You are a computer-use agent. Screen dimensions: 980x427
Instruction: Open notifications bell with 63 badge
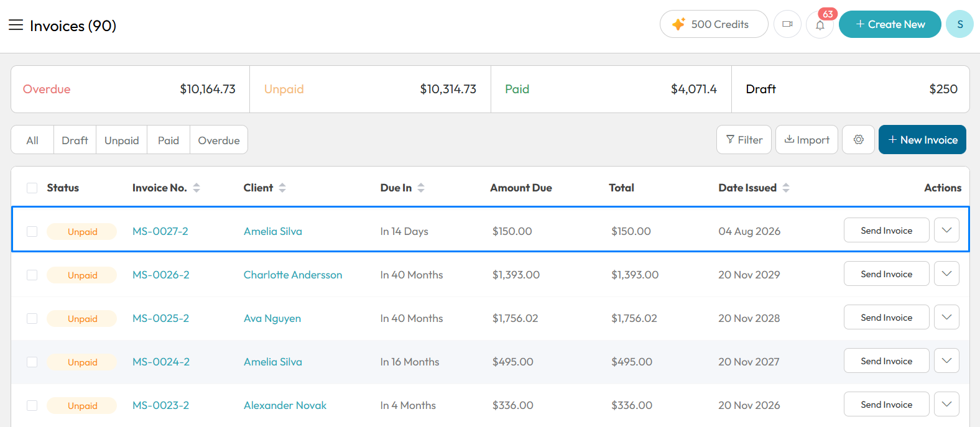pos(820,25)
